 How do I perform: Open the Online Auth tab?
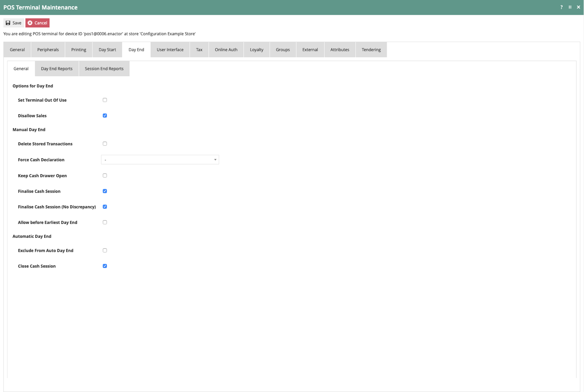tap(226, 50)
